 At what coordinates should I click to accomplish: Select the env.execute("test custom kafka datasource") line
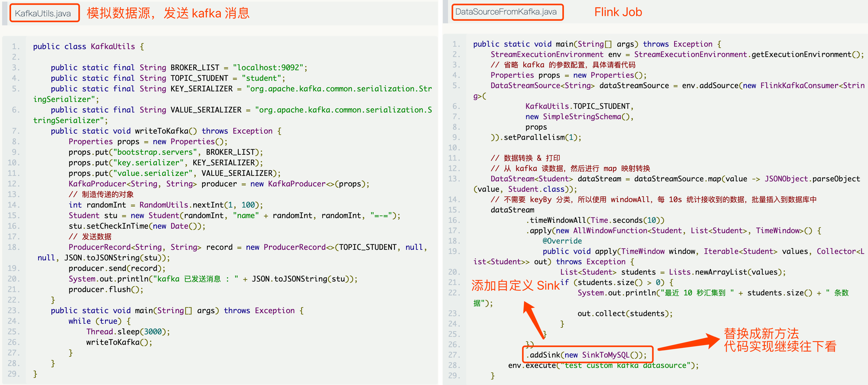[603, 365]
